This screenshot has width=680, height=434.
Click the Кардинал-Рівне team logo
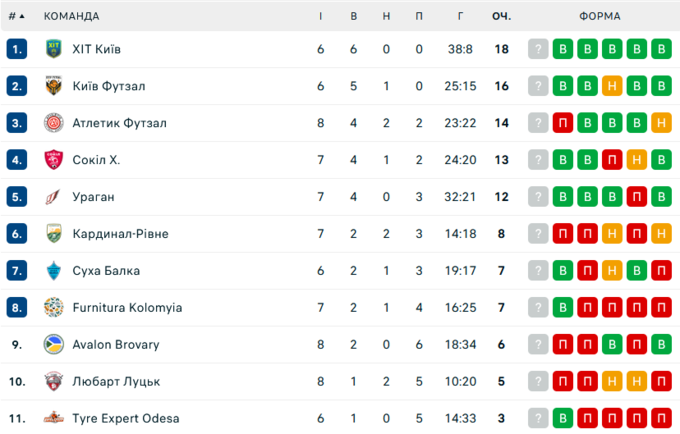pos(54,234)
